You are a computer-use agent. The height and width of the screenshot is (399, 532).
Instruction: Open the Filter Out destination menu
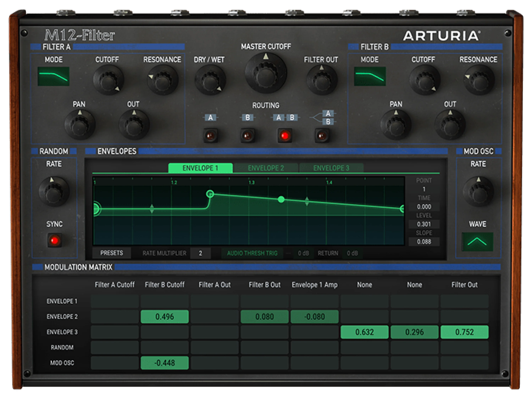[x=464, y=285]
